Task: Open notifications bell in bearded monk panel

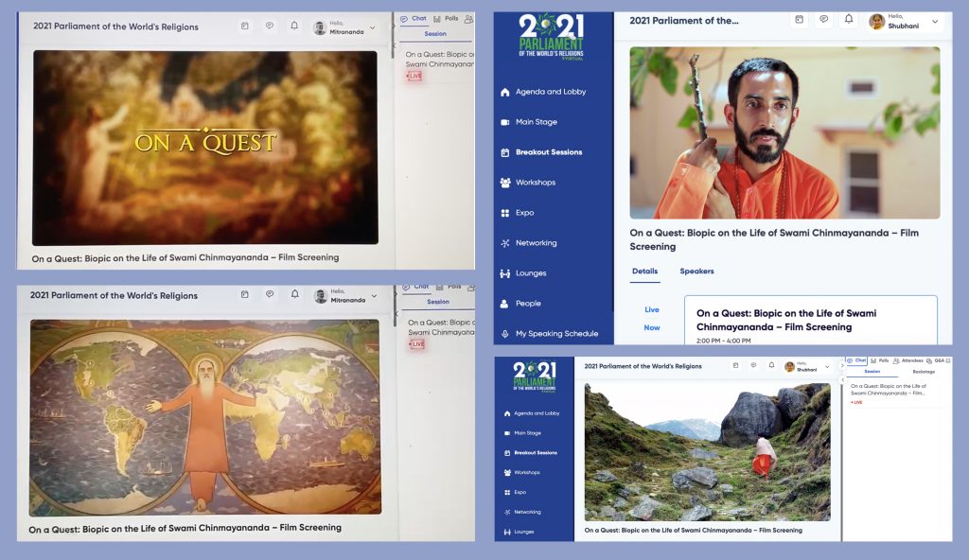Action: click(x=849, y=20)
